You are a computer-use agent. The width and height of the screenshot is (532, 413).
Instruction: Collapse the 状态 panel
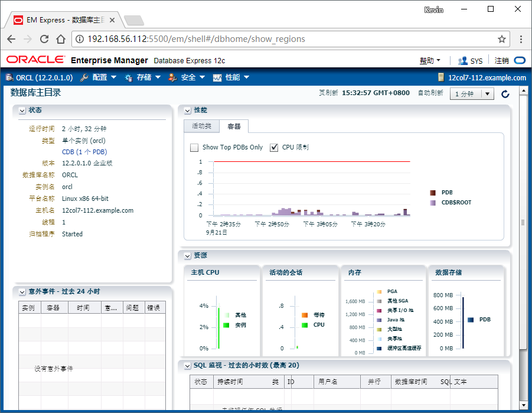(x=22, y=110)
